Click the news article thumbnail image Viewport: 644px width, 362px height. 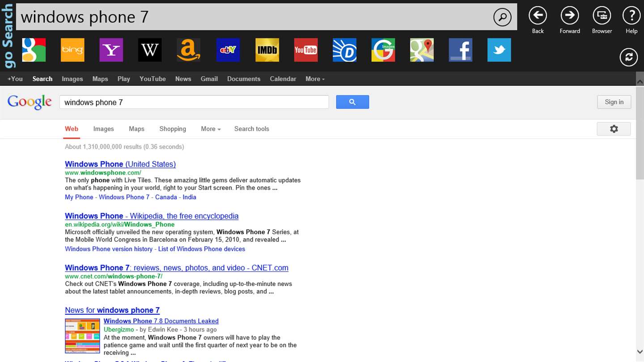[82, 336]
